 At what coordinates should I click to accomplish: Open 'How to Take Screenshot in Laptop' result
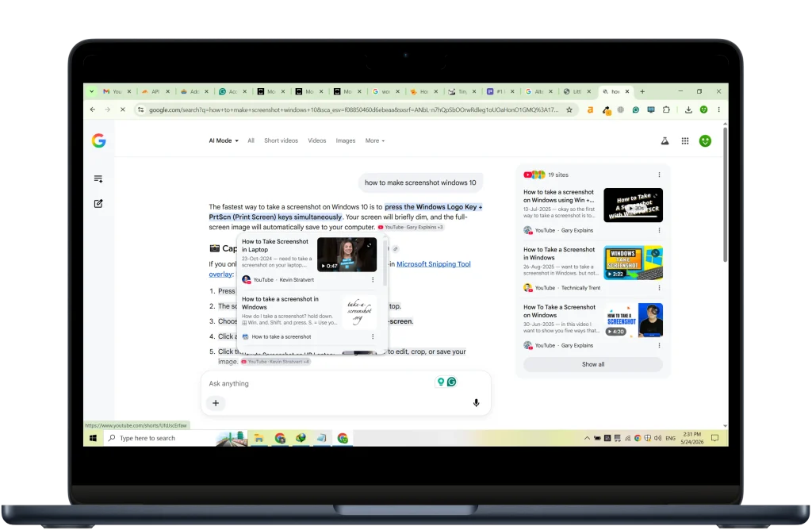[275, 246]
